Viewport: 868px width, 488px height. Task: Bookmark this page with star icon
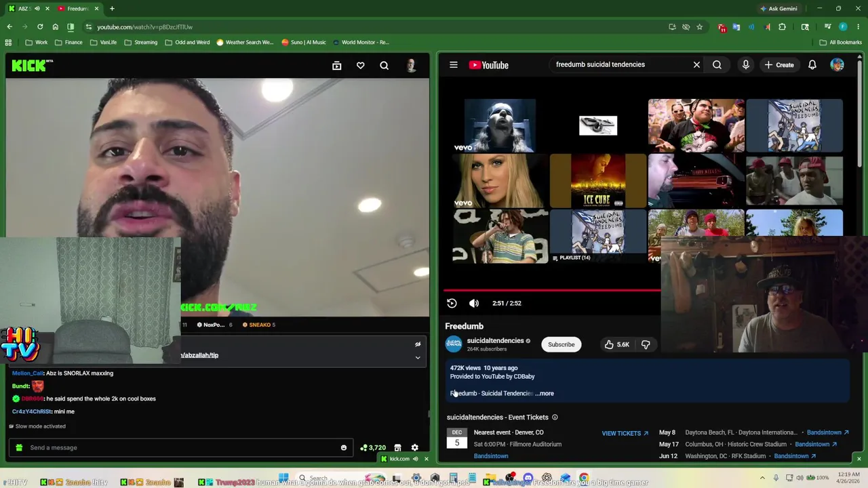[700, 27]
